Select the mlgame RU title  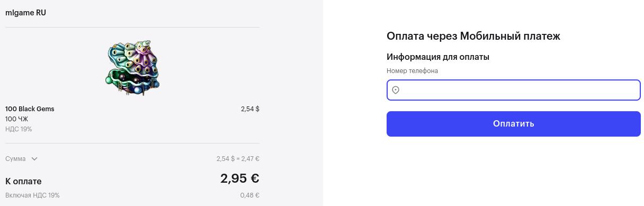tap(25, 13)
